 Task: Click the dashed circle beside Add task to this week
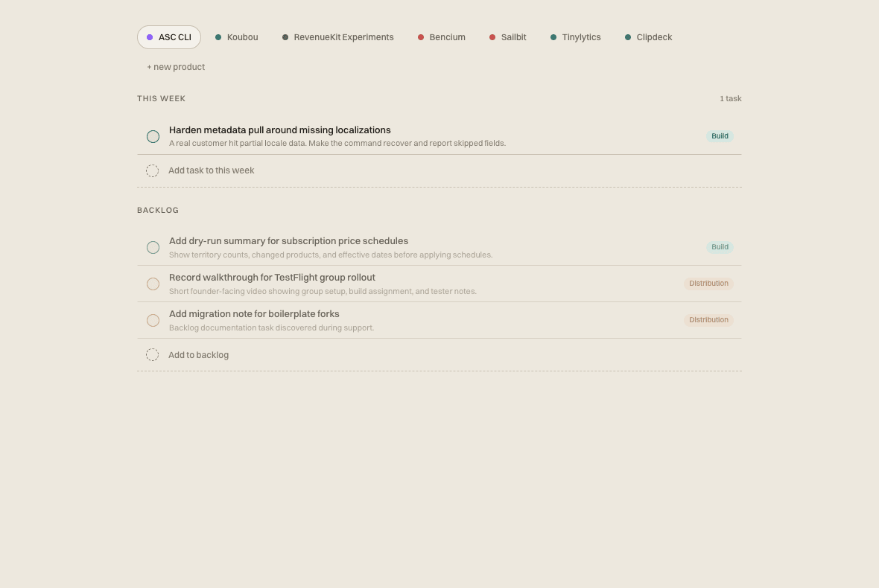tap(153, 170)
